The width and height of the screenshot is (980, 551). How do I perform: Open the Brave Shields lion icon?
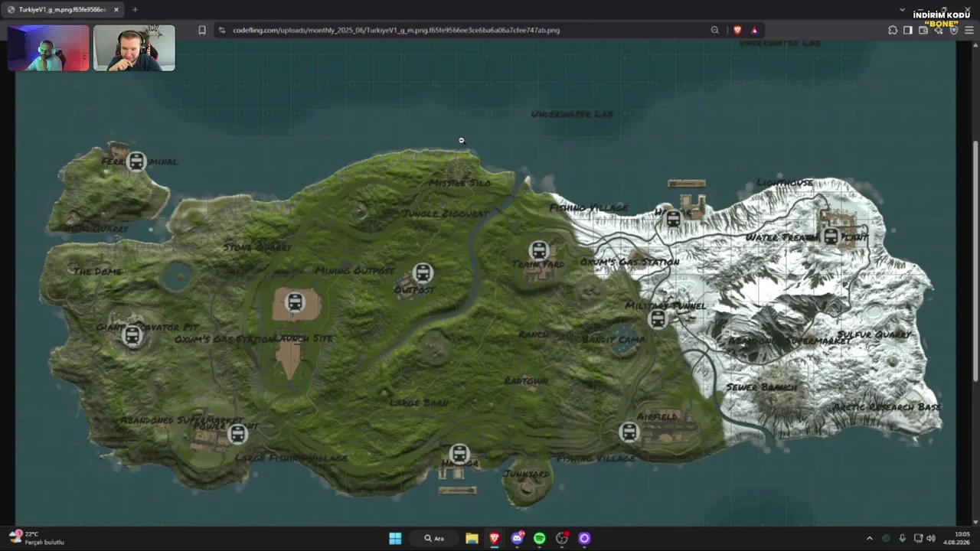click(737, 30)
